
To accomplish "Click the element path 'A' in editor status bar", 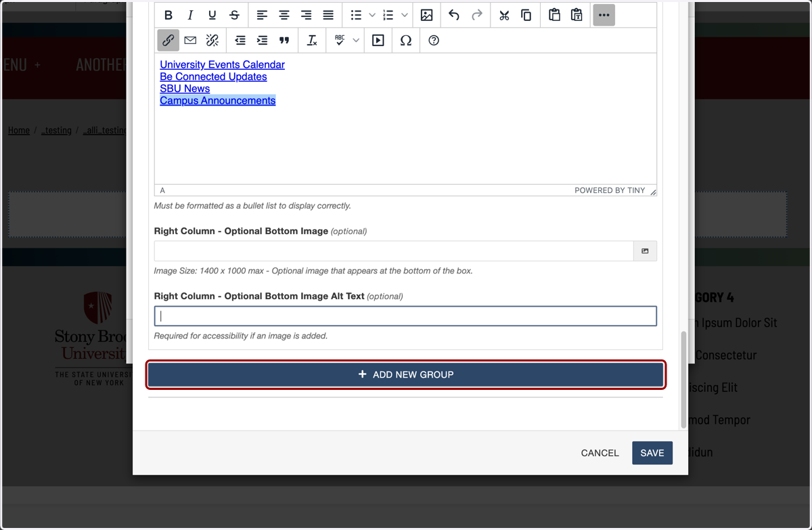I will (162, 190).
